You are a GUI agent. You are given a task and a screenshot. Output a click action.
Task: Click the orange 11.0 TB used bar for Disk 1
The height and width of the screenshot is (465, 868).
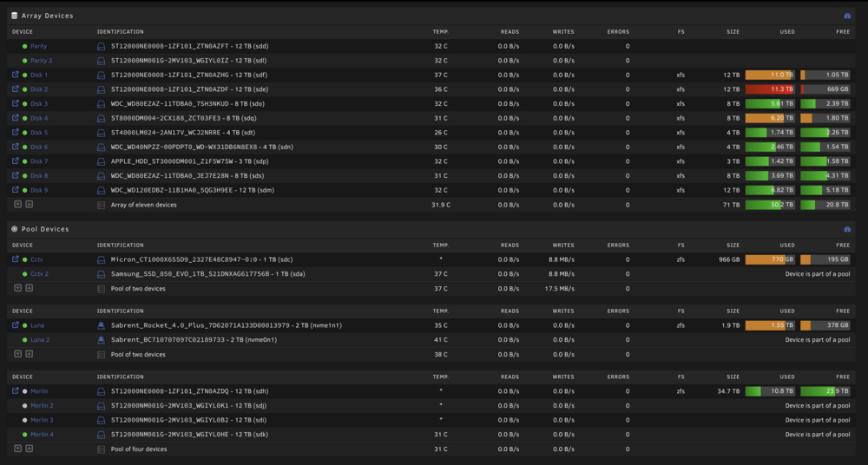770,75
